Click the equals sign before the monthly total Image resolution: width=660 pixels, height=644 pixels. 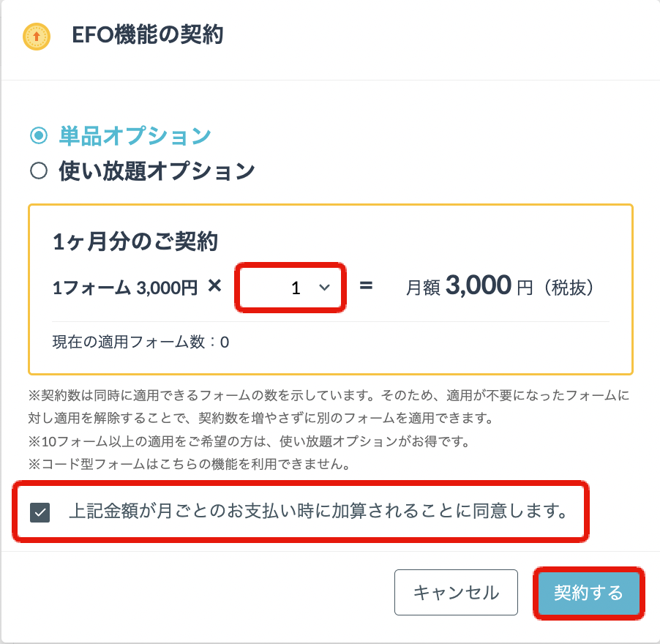(367, 286)
